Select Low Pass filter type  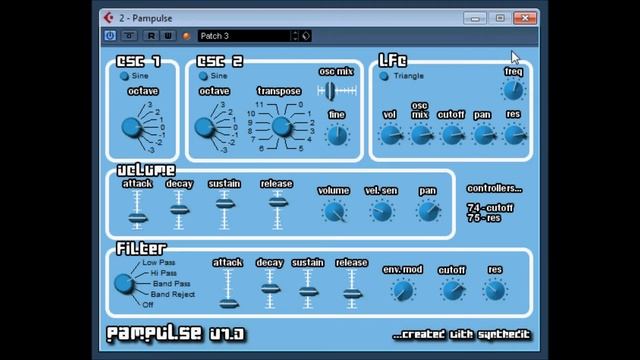(x=158, y=262)
